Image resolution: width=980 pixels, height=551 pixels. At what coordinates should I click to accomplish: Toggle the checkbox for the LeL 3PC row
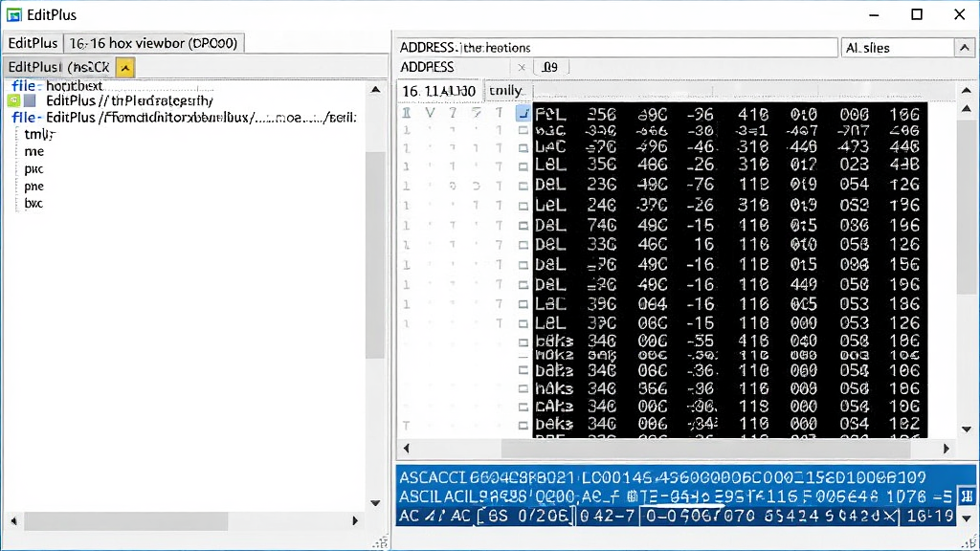click(523, 324)
